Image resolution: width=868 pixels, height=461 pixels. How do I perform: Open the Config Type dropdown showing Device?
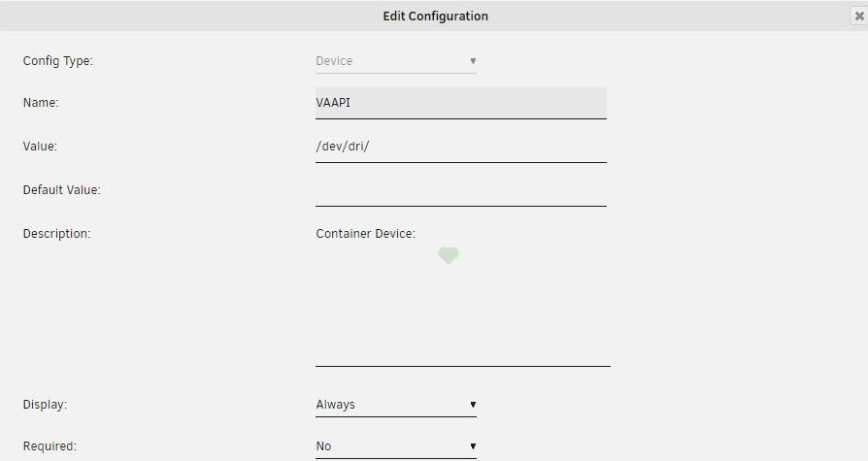395,61
